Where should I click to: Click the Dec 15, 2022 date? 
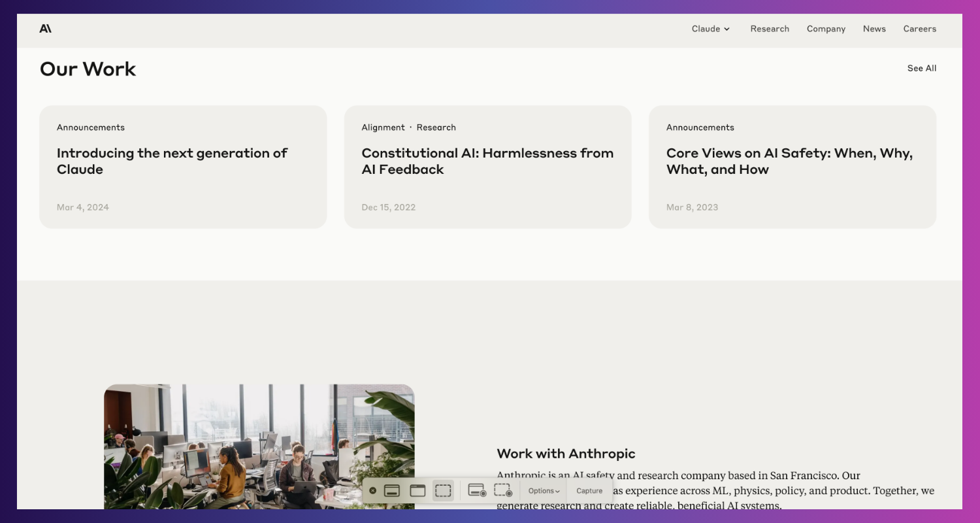389,207
